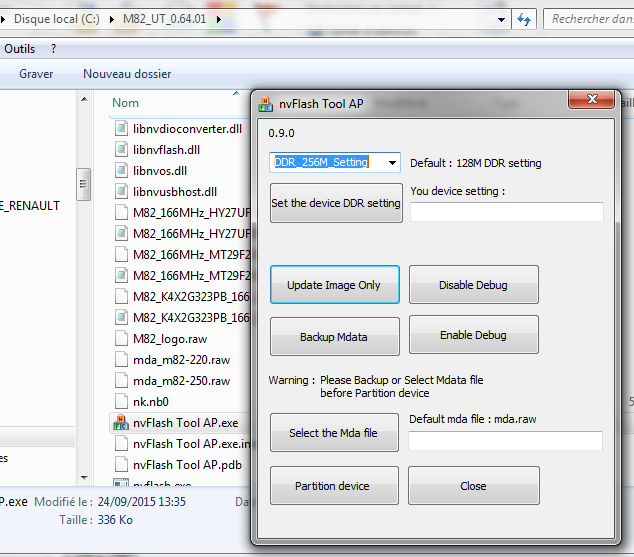The width and height of the screenshot is (634, 557).
Task: Click the Nom column header
Action: tap(126, 103)
